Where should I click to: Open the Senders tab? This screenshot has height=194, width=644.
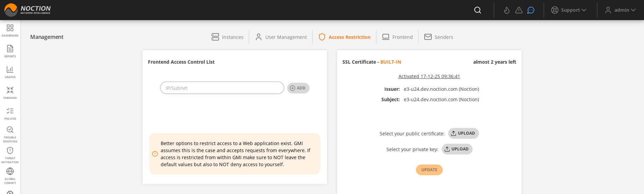439,37
